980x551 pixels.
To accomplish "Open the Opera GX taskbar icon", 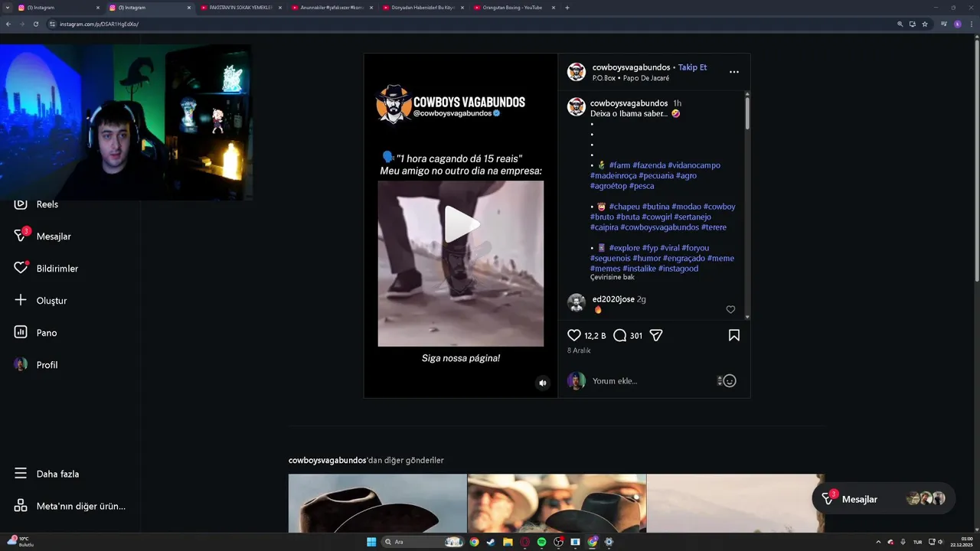I will (x=524, y=542).
